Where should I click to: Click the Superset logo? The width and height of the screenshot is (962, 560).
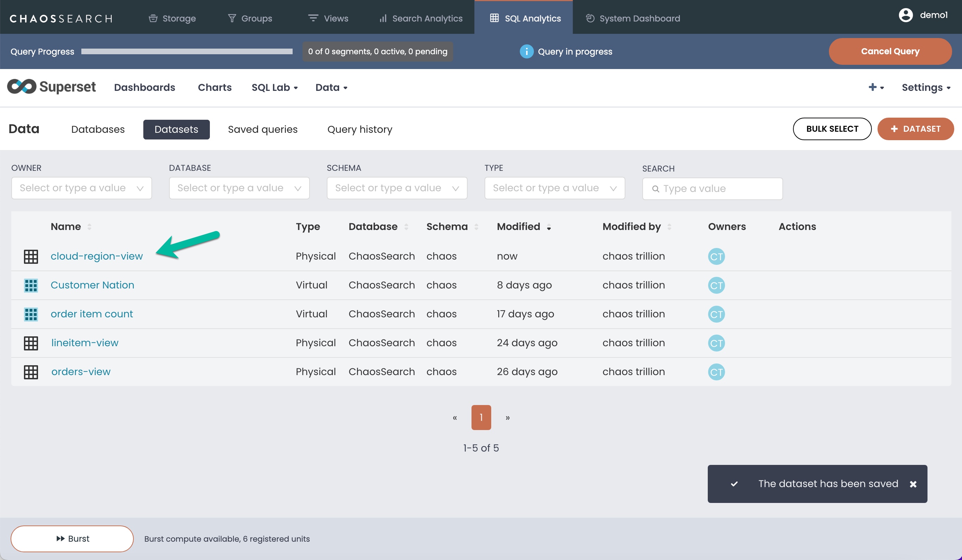pyautogui.click(x=51, y=87)
